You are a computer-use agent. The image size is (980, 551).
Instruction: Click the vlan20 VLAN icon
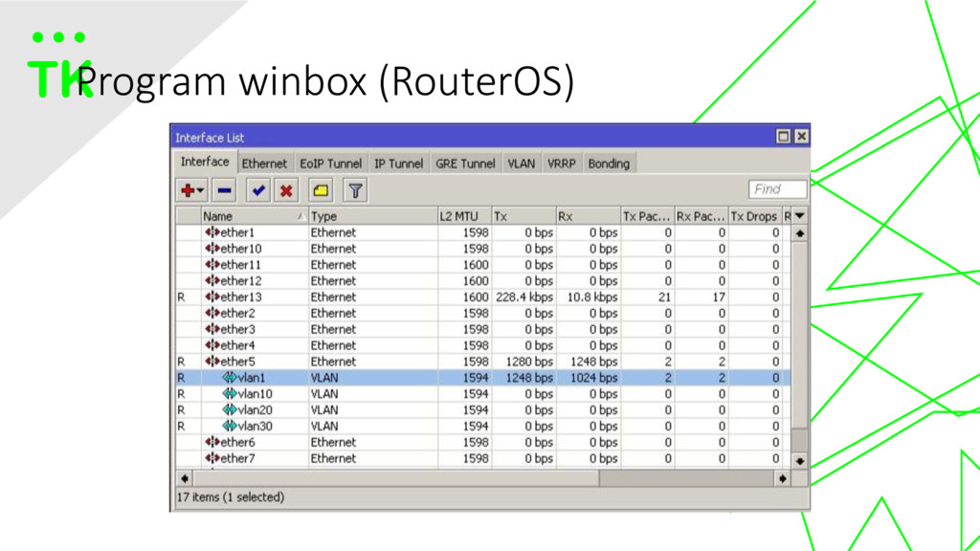click(230, 409)
